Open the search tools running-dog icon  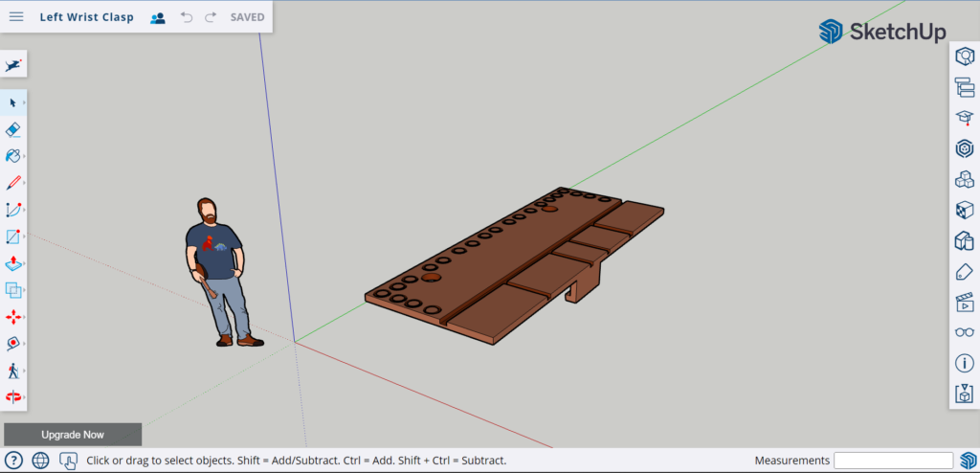13,65
